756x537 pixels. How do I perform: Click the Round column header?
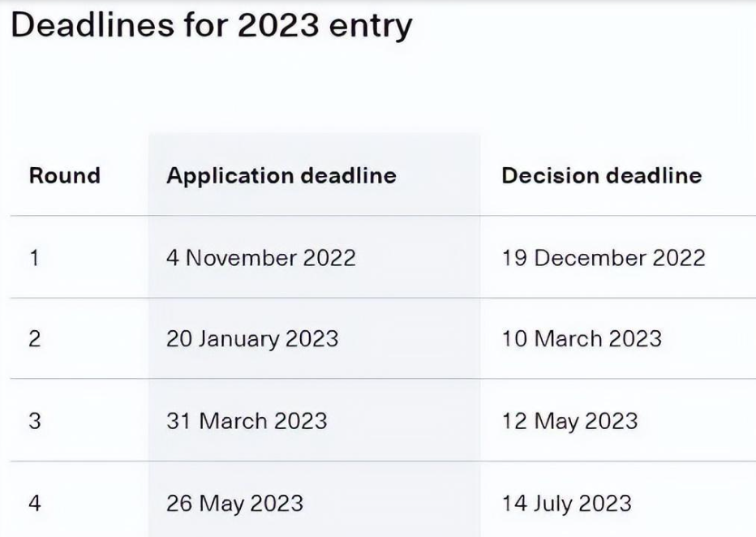[65, 175]
